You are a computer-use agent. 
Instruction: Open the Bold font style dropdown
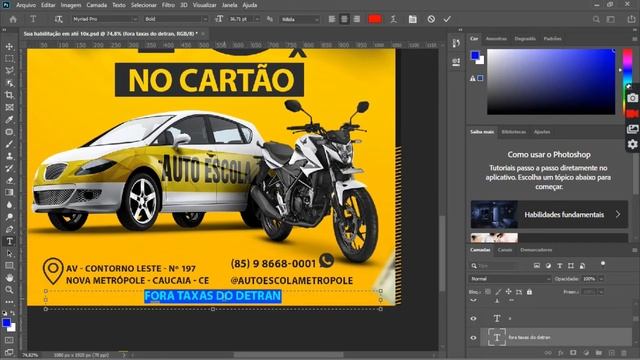[x=176, y=19]
